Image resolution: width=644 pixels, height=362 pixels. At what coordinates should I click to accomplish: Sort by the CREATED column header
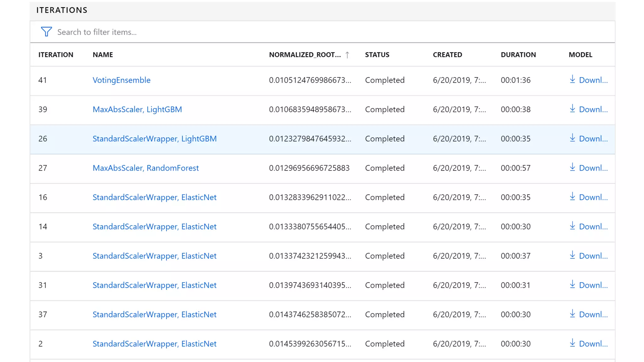point(447,55)
